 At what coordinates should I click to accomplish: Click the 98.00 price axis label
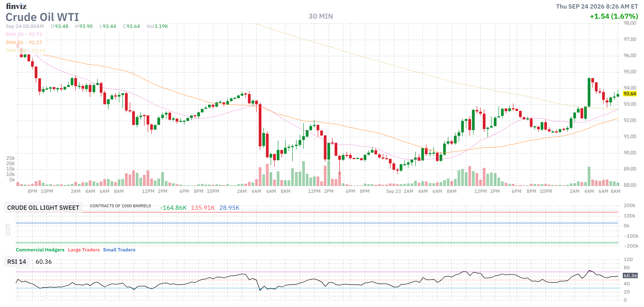[x=630, y=23]
